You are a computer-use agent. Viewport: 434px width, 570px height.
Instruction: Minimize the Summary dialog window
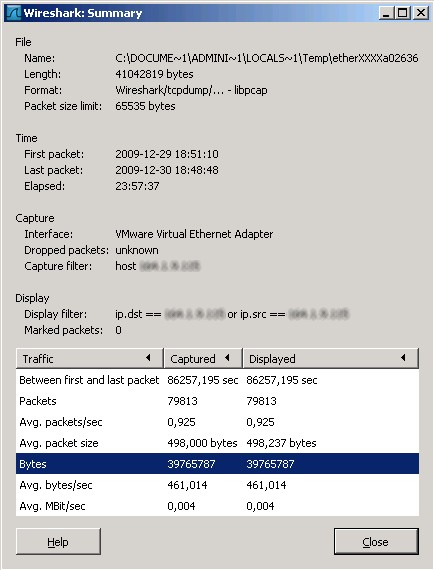[386, 13]
